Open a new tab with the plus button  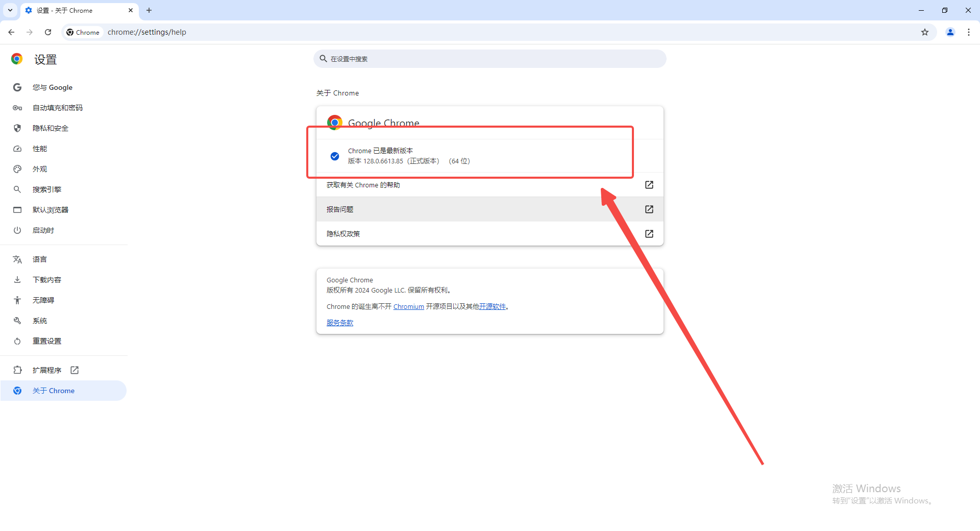coord(149,10)
